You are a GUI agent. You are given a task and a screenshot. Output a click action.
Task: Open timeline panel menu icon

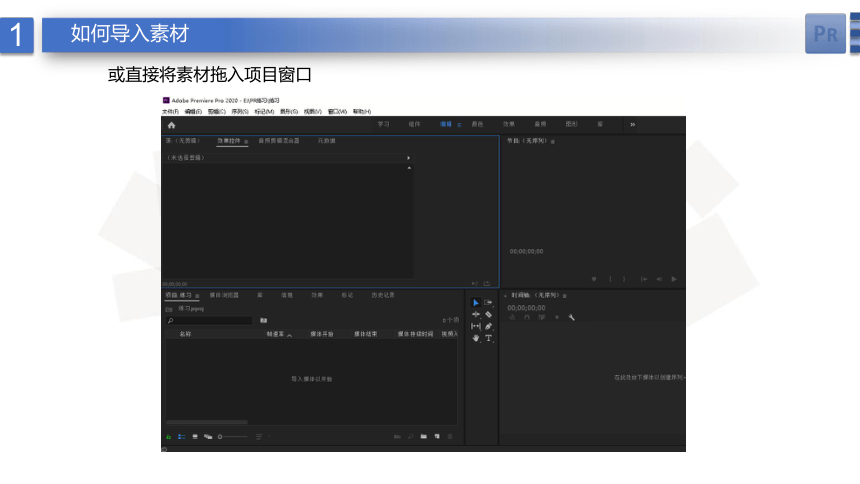coord(564,296)
